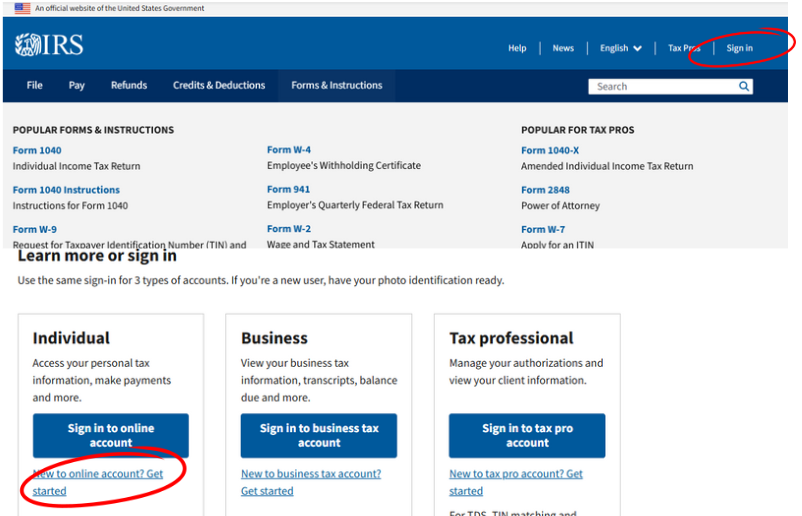
Task: Click 'Wage and Tax Statement' text
Action: (321, 244)
